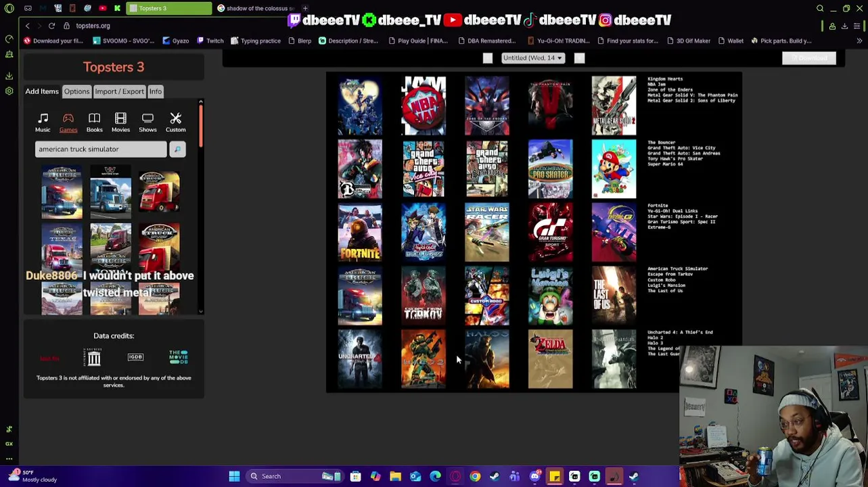Image resolution: width=868 pixels, height=487 pixels.
Task: Open File Explorer from the taskbar
Action: pyautogui.click(x=395, y=476)
